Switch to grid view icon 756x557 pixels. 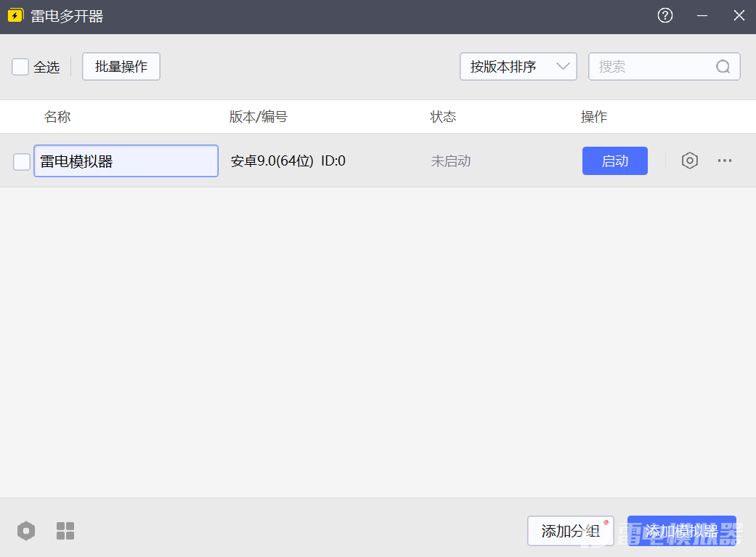coord(65,531)
